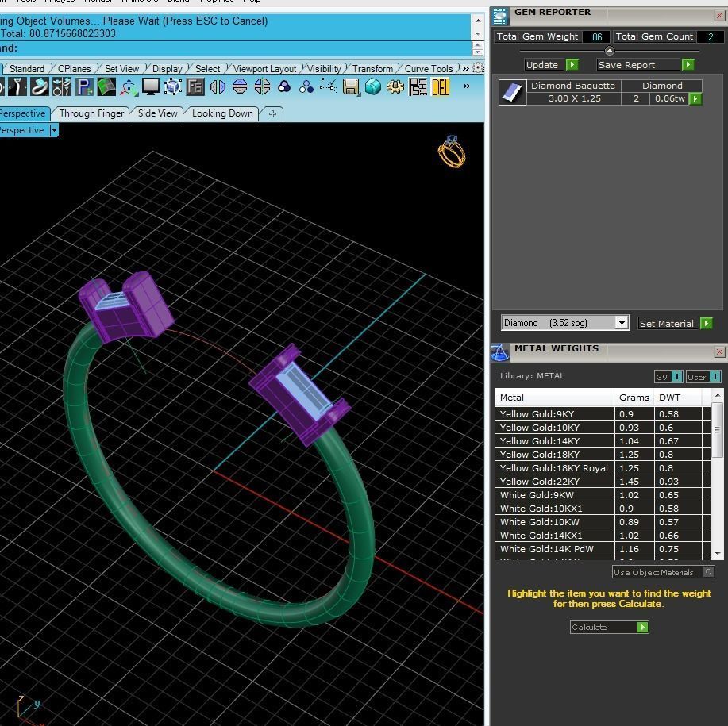Screen dimensions: 728x726
Task: Select the green surface mesh icon
Action: (106, 86)
